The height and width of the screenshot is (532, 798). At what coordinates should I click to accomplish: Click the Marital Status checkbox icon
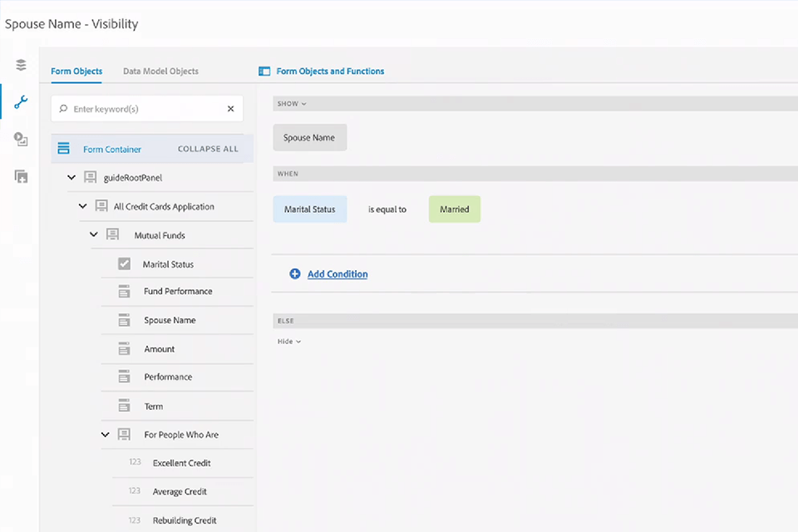pos(124,264)
